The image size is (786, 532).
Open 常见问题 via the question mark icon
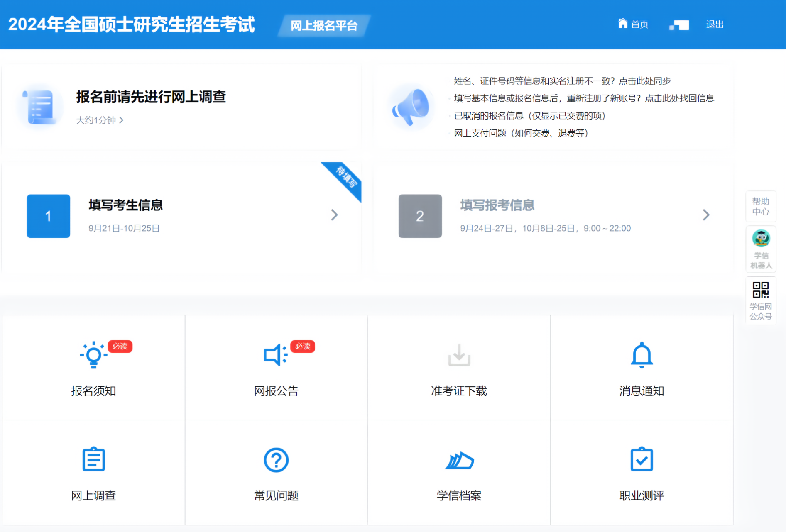click(x=276, y=459)
